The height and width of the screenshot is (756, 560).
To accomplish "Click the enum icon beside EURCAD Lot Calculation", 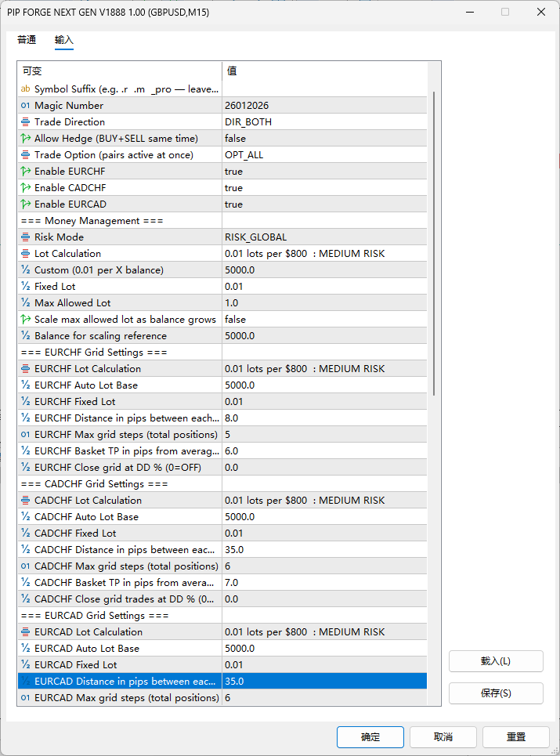I will [x=26, y=631].
